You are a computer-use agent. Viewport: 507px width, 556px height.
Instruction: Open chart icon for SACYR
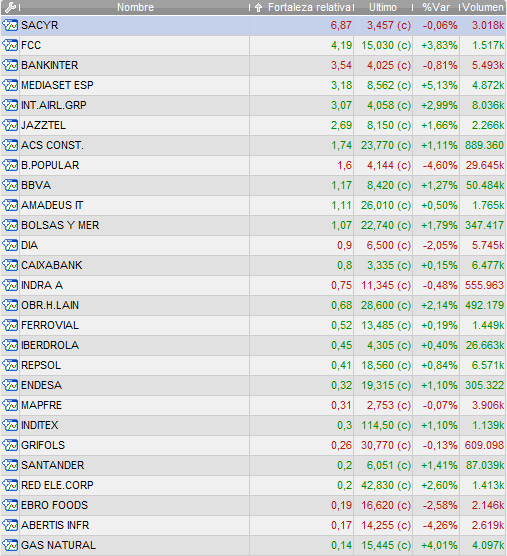pyautogui.click(x=10, y=26)
